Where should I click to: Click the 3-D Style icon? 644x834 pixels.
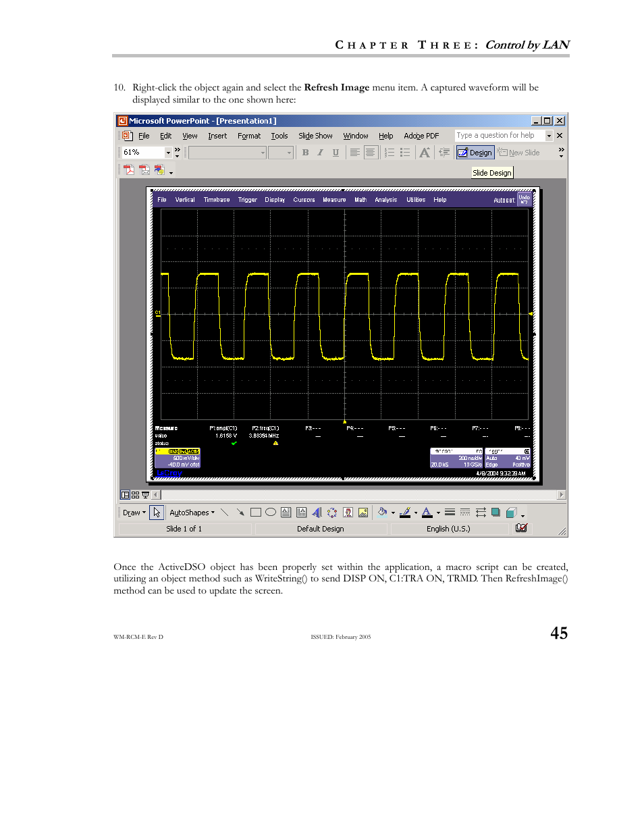[511, 513]
